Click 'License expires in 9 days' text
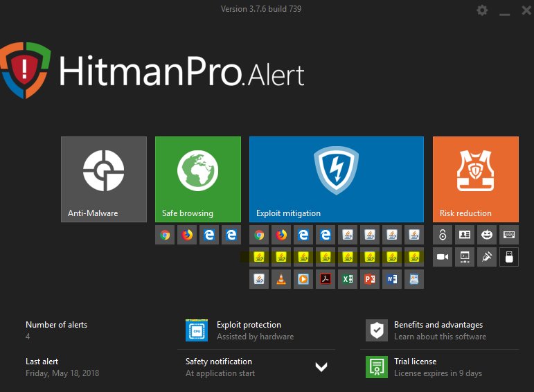The height and width of the screenshot is (392, 534). pos(438,373)
